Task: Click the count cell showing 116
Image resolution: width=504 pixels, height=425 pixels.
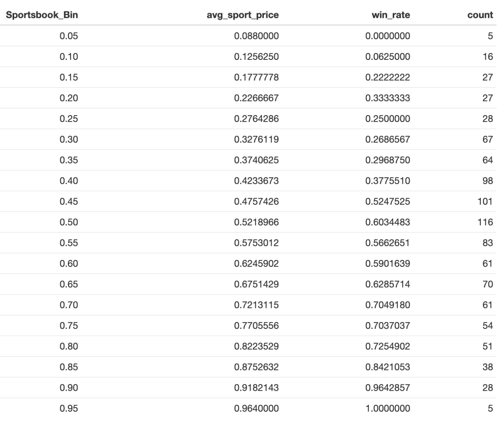Action: coord(485,222)
